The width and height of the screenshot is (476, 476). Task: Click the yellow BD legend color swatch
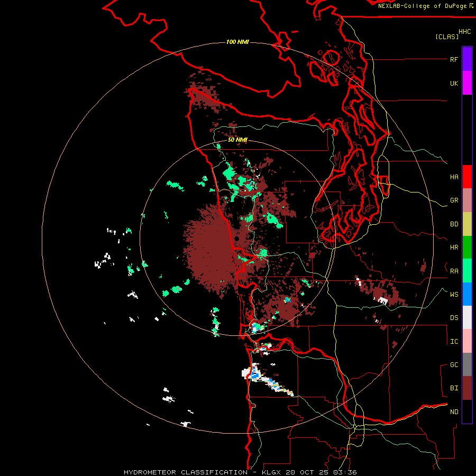[x=467, y=224]
